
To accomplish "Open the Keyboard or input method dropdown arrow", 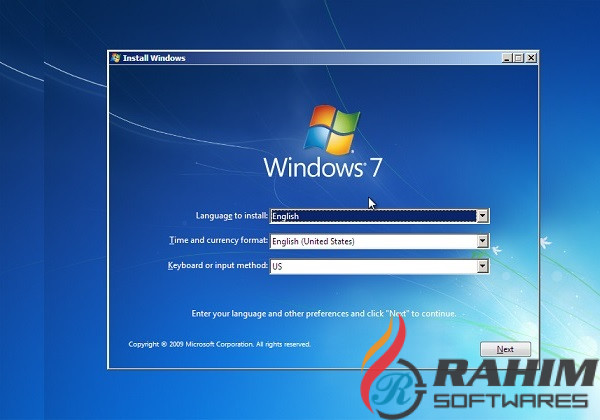I will 483,266.
